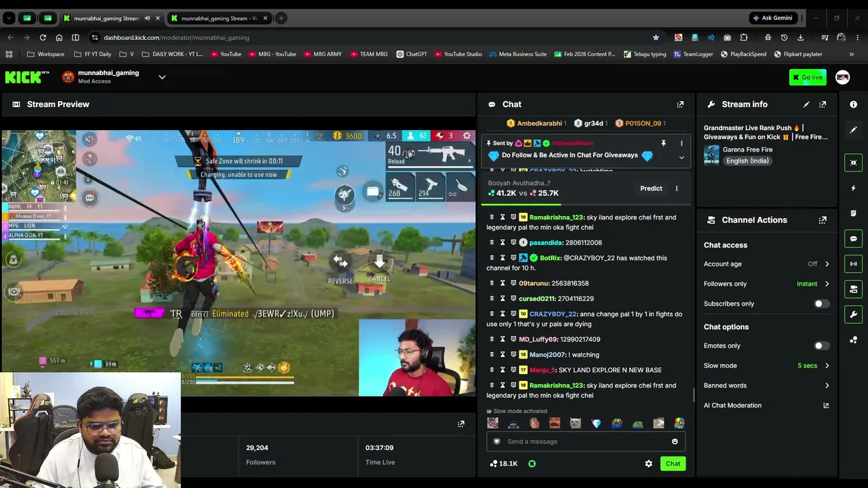
Task: Open the TeamLogger bookmark
Action: (692, 54)
